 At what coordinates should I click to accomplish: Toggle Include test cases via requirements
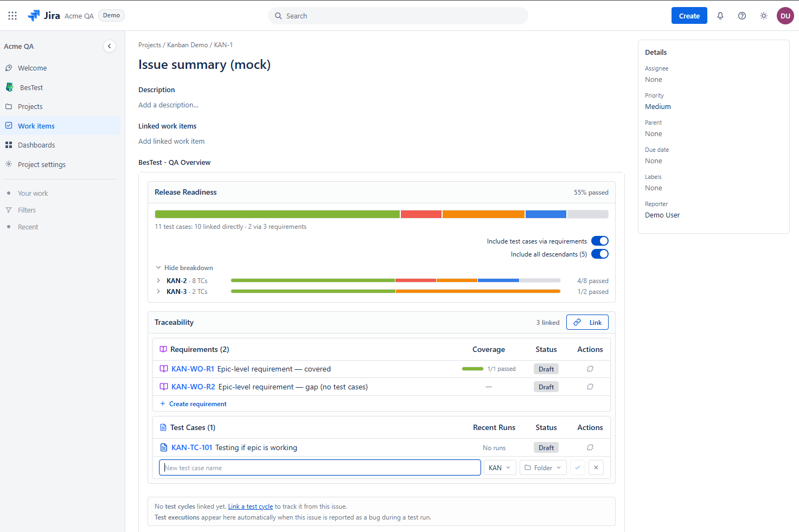point(600,241)
